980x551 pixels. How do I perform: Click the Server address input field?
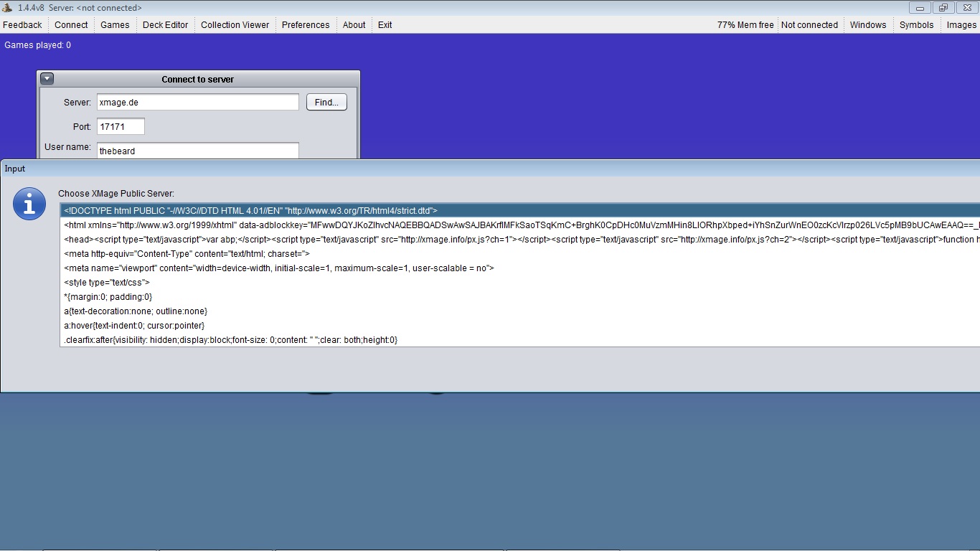coord(197,103)
